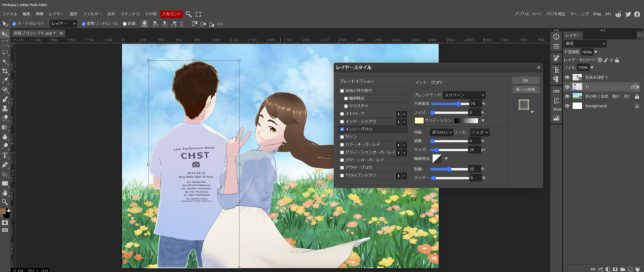Hide the Background layer via eye icon
The image size is (644, 272).
coord(567,106)
